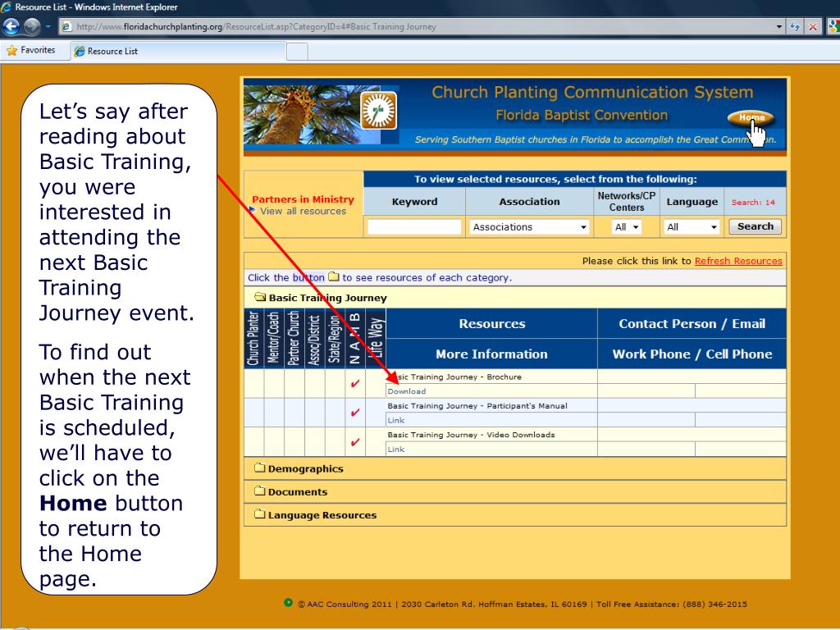The width and height of the screenshot is (840, 630).
Task: Click the Life Way column header
Action: [376, 338]
